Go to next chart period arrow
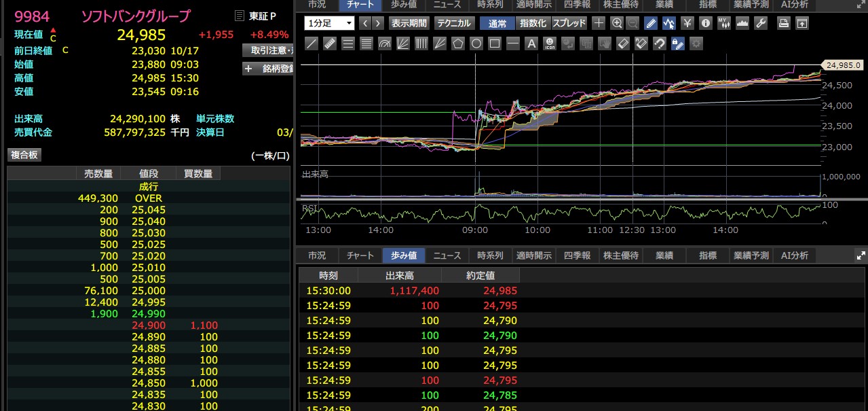 pyautogui.click(x=378, y=23)
